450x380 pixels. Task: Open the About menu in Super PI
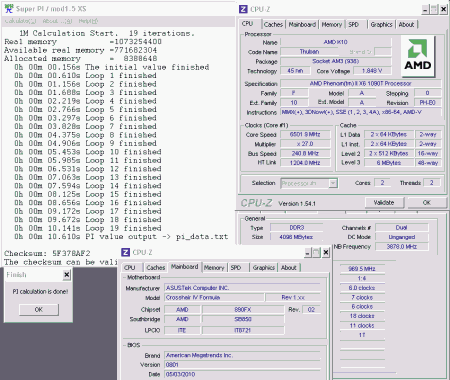[57, 21]
